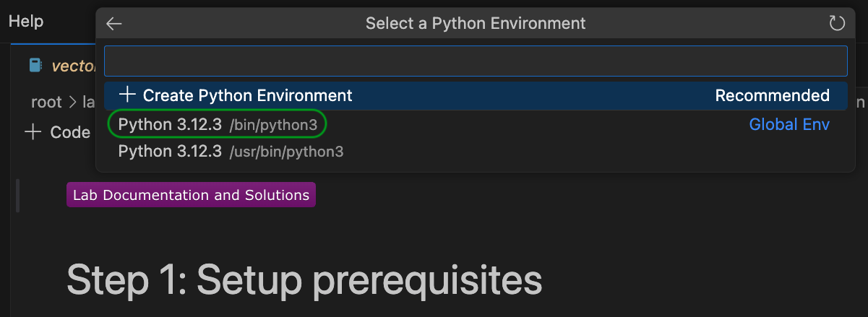The image size is (868, 317).
Task: Focus the environment search input box
Action: [475, 61]
